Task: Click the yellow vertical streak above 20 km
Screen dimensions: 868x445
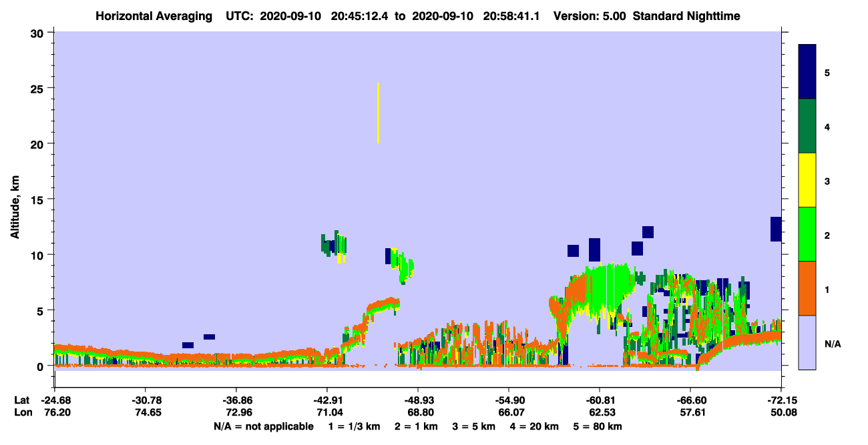Action: [x=379, y=113]
